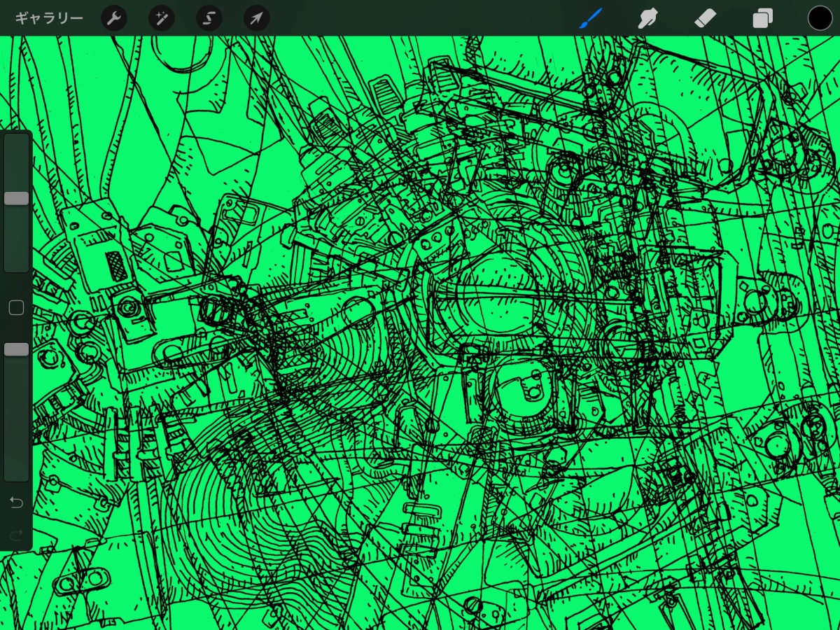Tap the square modify button on sidebar
The width and height of the screenshot is (840, 630).
[x=16, y=308]
